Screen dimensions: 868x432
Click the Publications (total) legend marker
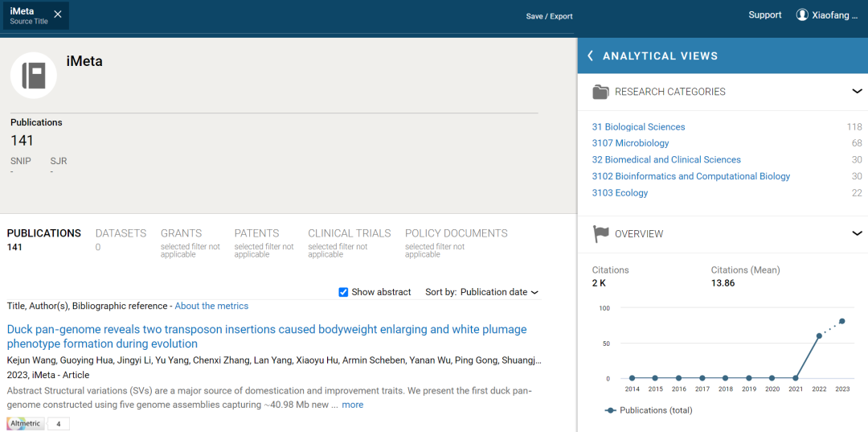(611, 410)
